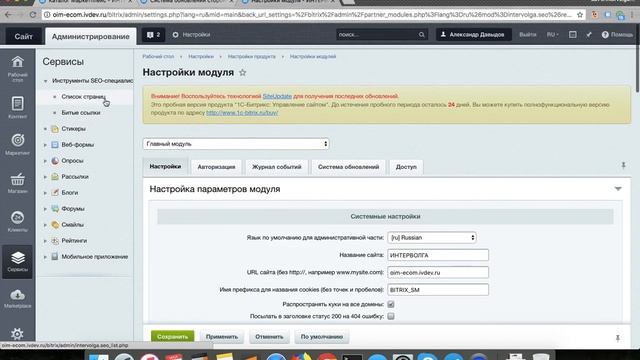Open the 1c-bitrix.ru buy link
This screenshot has height=360, width=640.
[242, 113]
